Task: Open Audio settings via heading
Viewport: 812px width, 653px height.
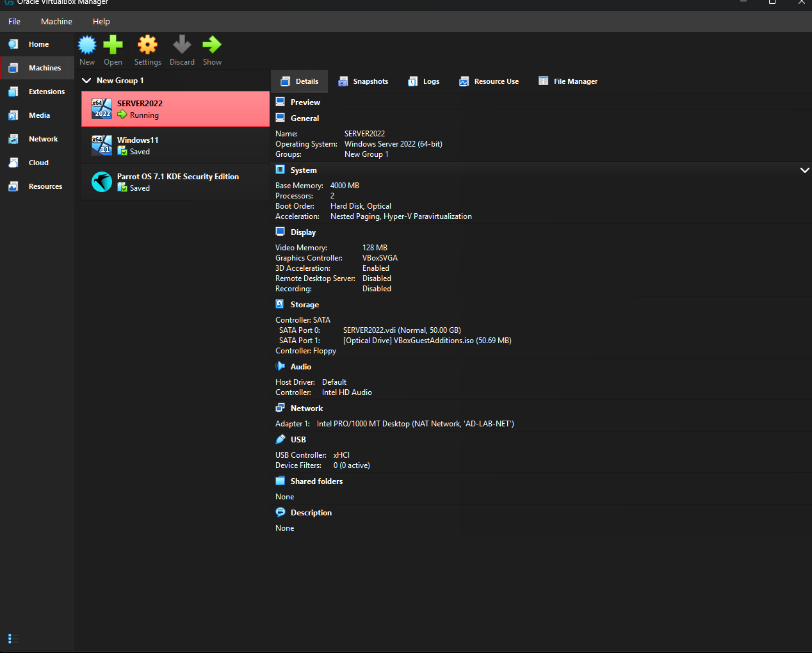Action: point(301,367)
